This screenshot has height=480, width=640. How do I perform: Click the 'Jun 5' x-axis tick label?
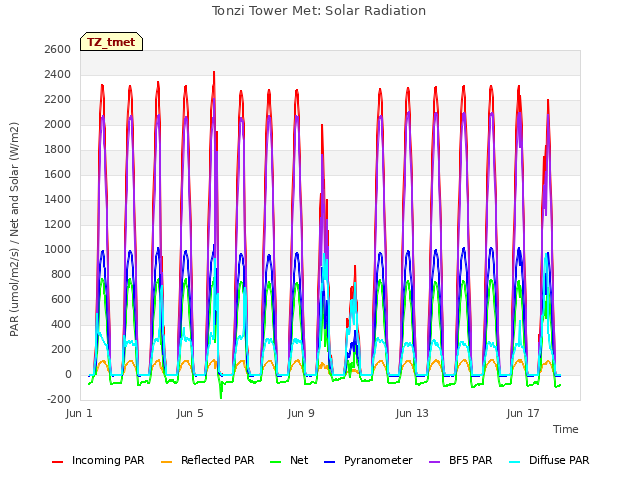click(x=190, y=413)
